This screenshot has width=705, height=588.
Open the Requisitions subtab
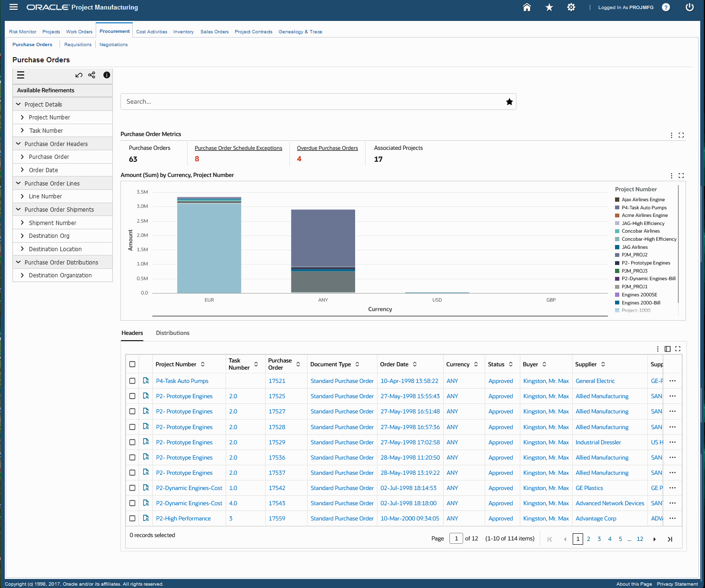78,45
